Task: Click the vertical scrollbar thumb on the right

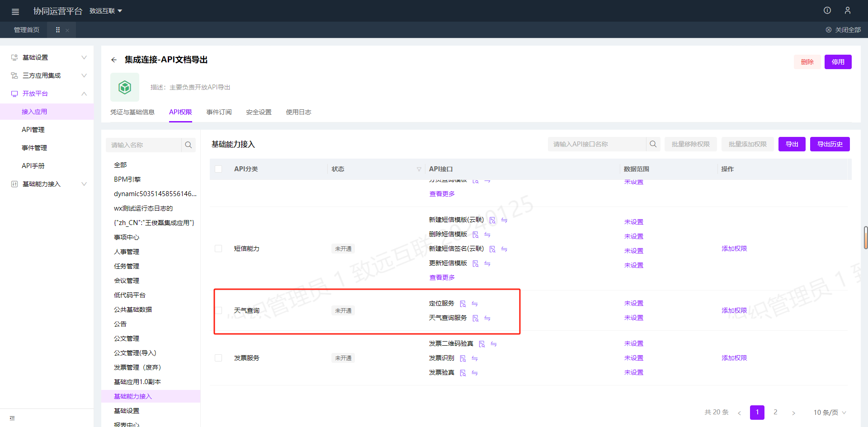Action: tap(865, 238)
